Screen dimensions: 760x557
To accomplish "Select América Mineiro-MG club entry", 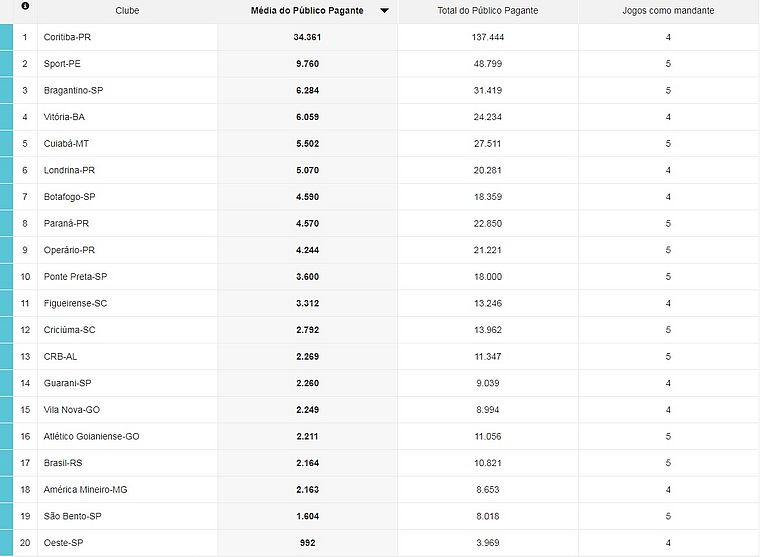I will (x=86, y=490).
